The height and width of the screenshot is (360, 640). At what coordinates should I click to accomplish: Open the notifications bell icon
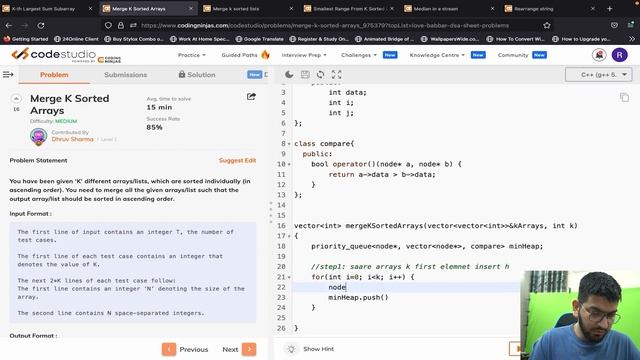pos(599,55)
